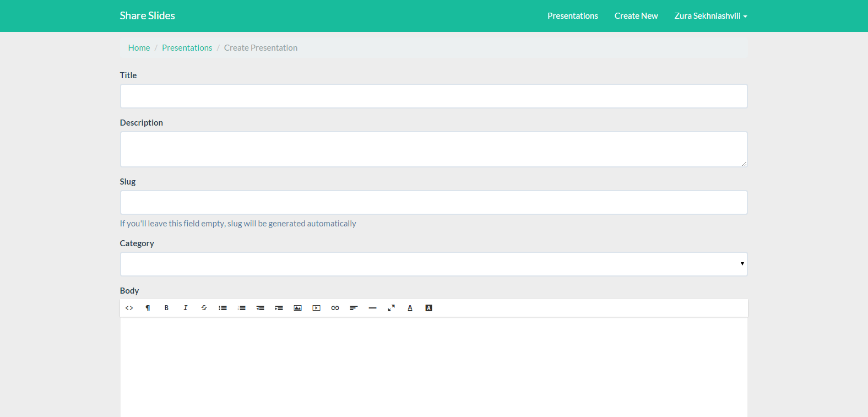The width and height of the screenshot is (868, 417).
Task: Open the Category dropdown
Action: point(434,264)
